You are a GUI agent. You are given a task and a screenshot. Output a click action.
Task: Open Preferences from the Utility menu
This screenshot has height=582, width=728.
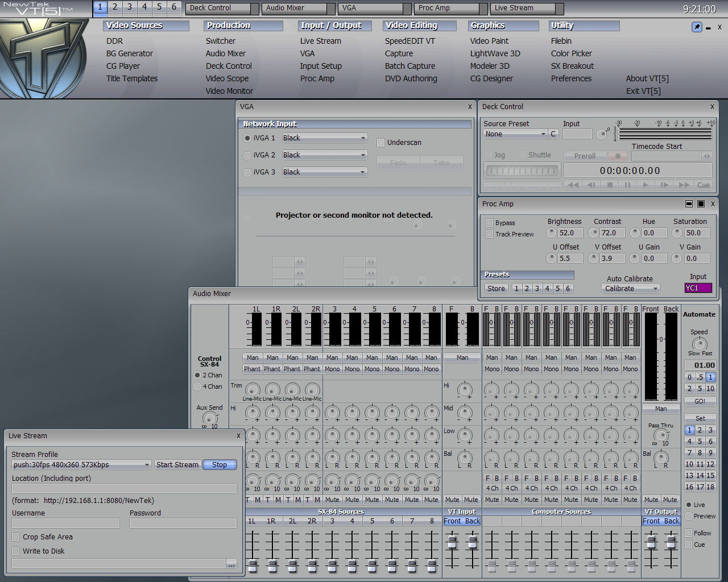pos(571,78)
